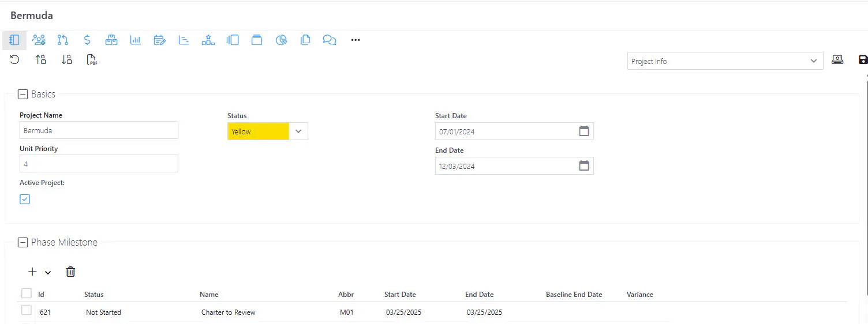
Task: Open the bar chart icon
Action: [x=136, y=40]
